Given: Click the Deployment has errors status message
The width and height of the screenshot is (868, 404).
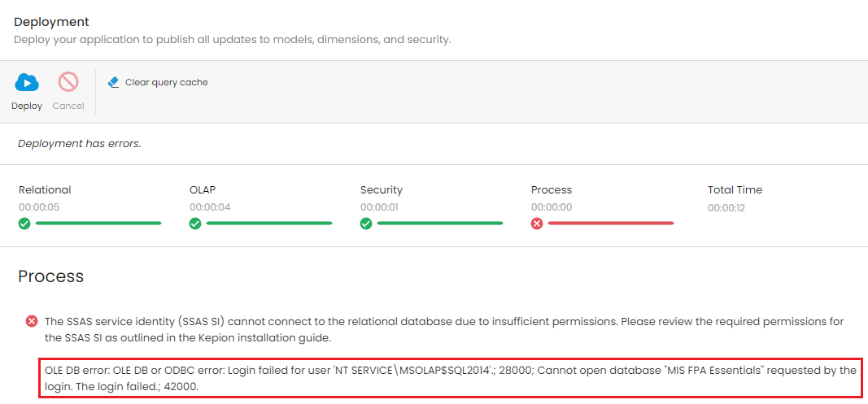Looking at the screenshot, I should (80, 144).
